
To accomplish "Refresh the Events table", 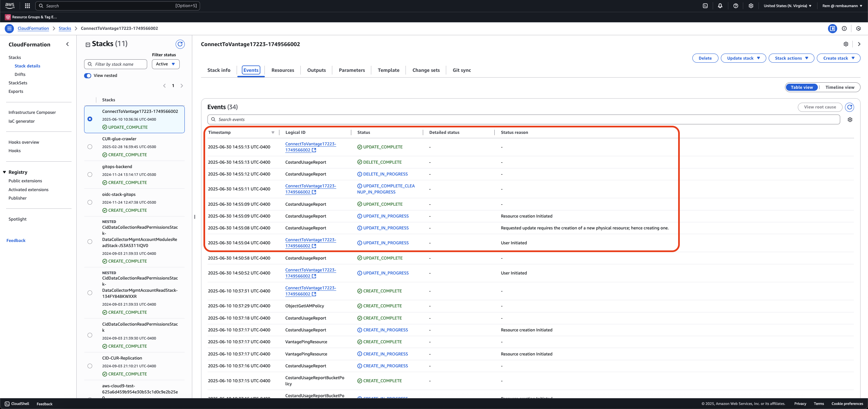I will (x=849, y=107).
